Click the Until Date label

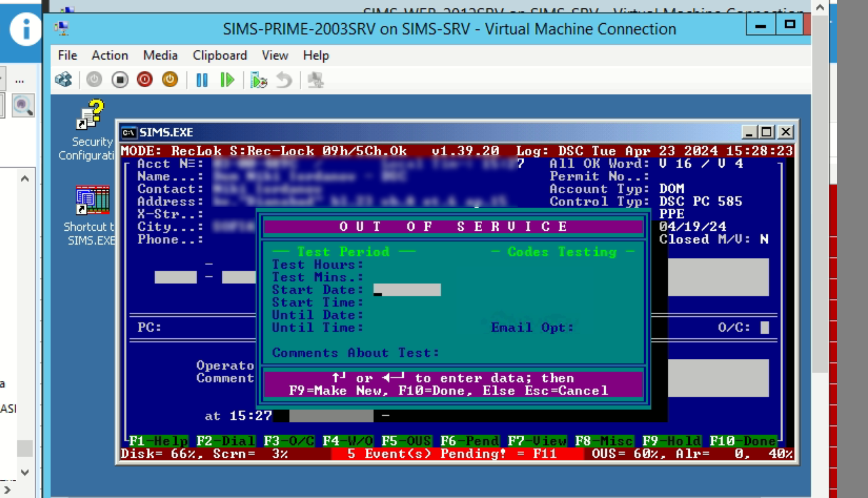(317, 315)
